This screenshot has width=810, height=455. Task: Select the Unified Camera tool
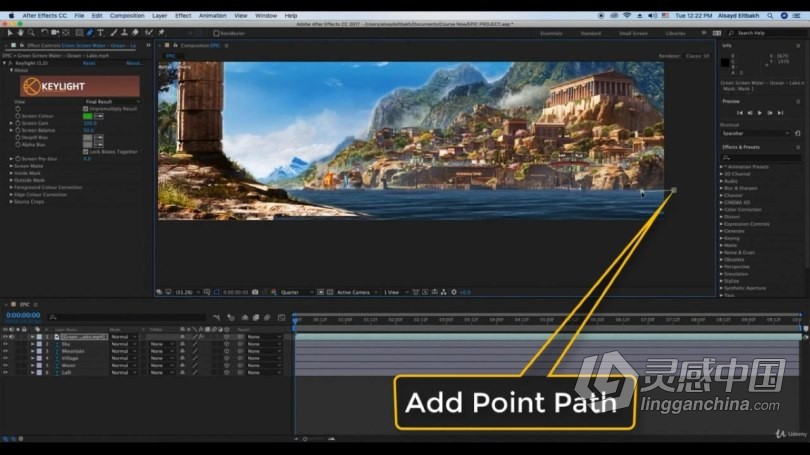tap(55, 33)
